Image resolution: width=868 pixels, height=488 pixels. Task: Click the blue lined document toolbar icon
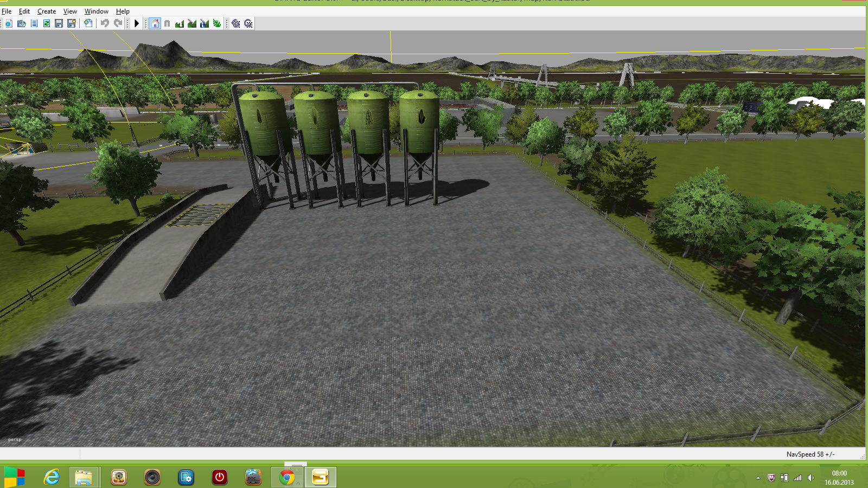click(x=34, y=23)
